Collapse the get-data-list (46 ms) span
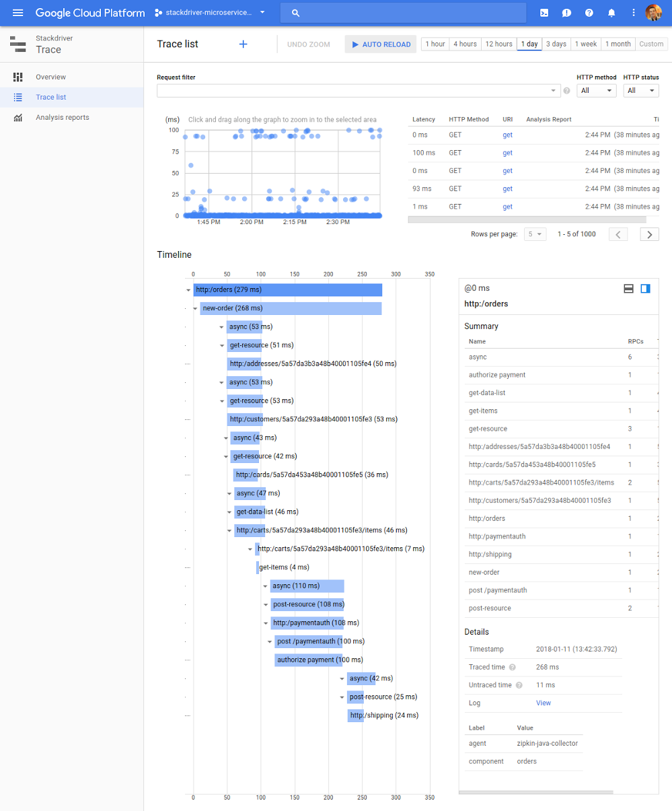 [x=229, y=512]
